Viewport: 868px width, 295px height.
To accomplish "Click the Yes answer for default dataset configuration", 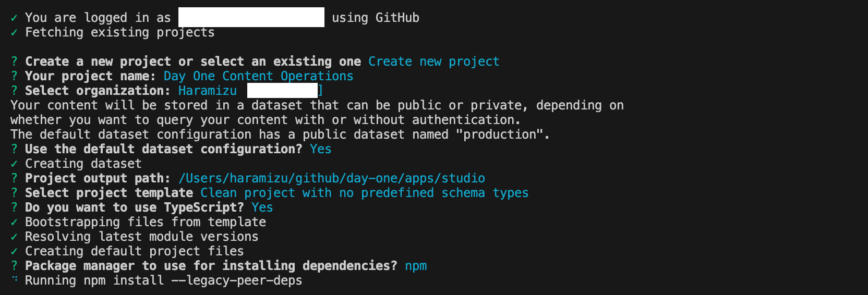I will click(320, 149).
